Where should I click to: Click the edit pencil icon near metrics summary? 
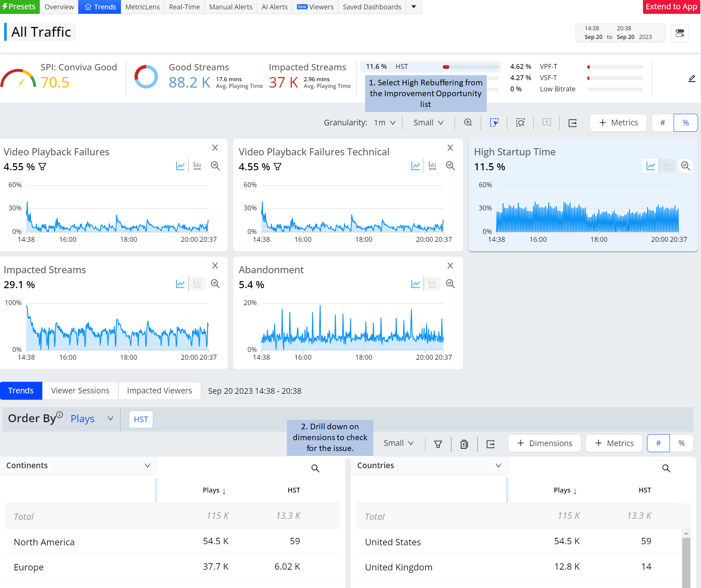(x=692, y=79)
